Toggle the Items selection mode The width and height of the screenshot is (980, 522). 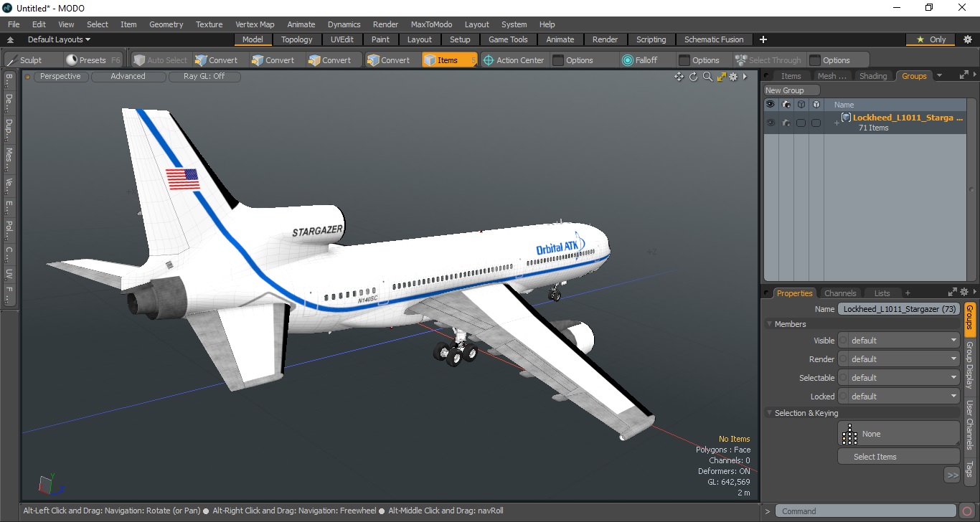click(449, 60)
